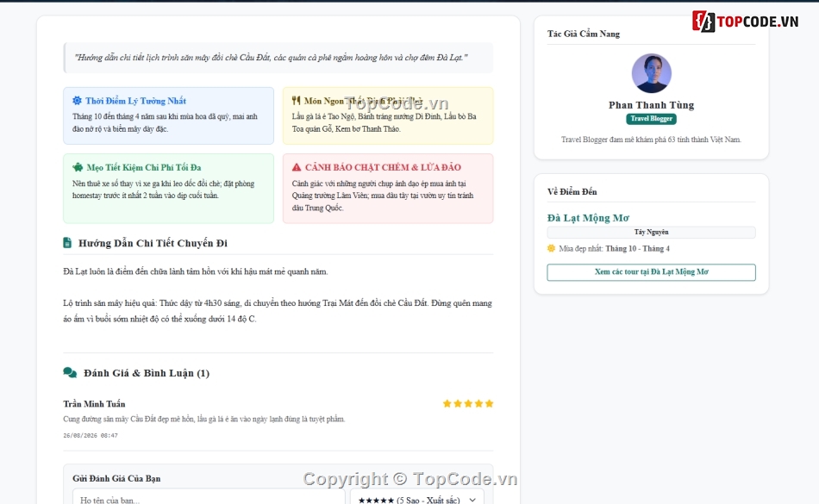The width and height of the screenshot is (819, 504).
Task: Click the piggy bank savings icon
Action: 78,167
